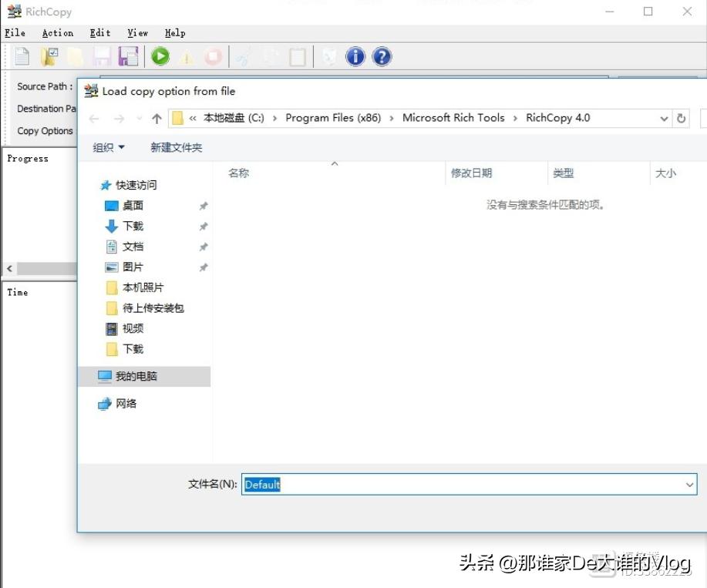
Task: Select the Default text in the filename field
Action: (263, 484)
